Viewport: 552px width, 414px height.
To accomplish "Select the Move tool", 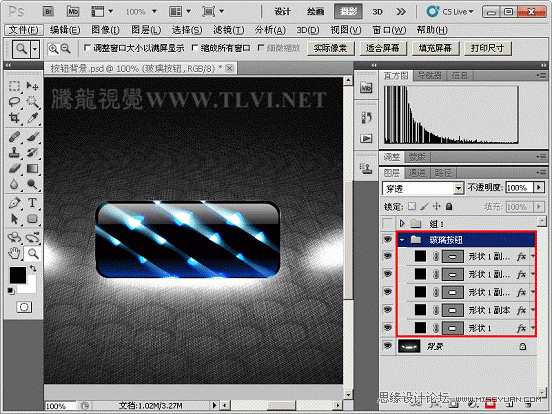I will click(x=33, y=86).
